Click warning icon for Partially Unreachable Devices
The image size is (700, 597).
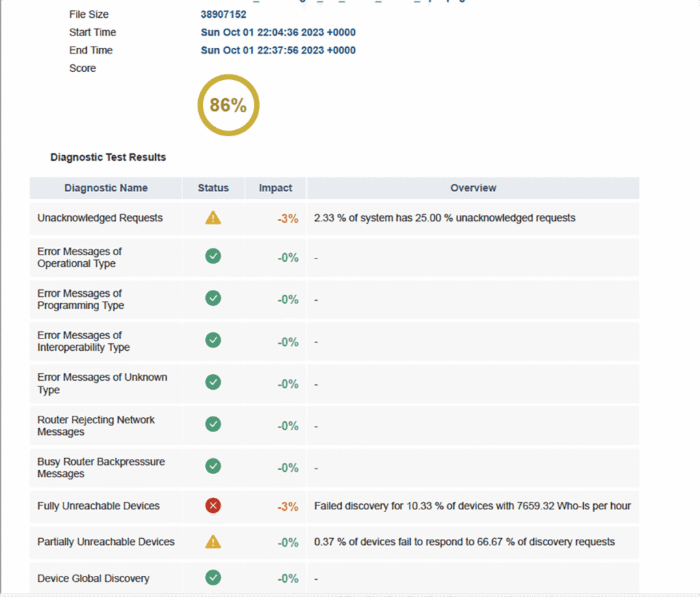(x=213, y=542)
